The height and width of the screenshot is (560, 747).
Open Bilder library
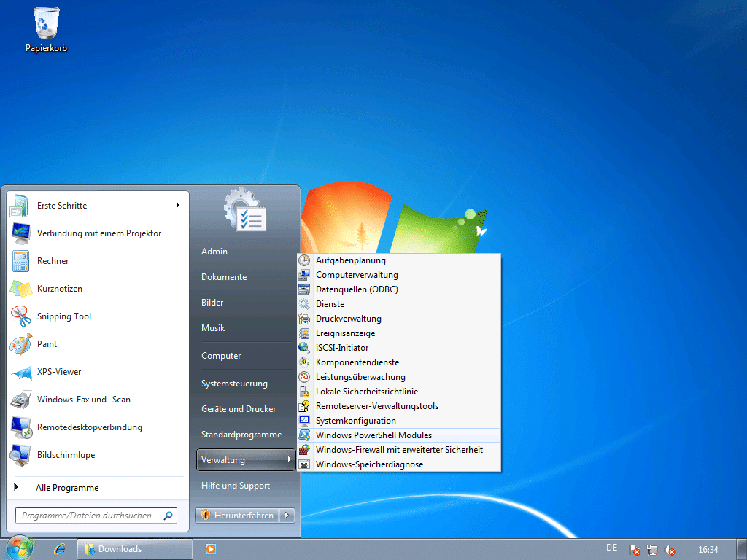pos(212,303)
